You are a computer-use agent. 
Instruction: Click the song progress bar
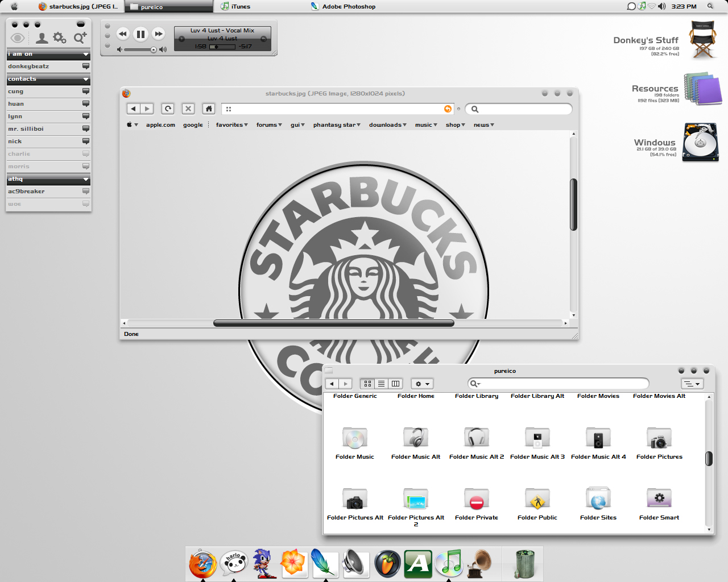point(222,47)
